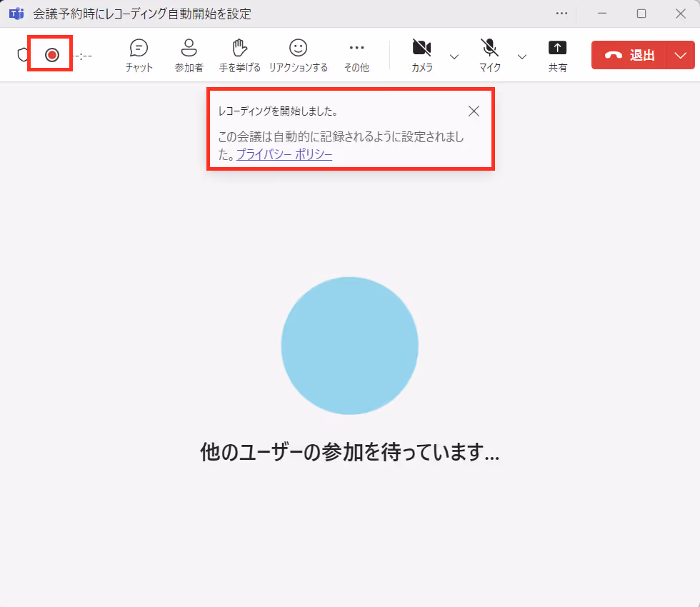Click the shield privacy icon
The height and width of the screenshot is (607, 700).
22,55
